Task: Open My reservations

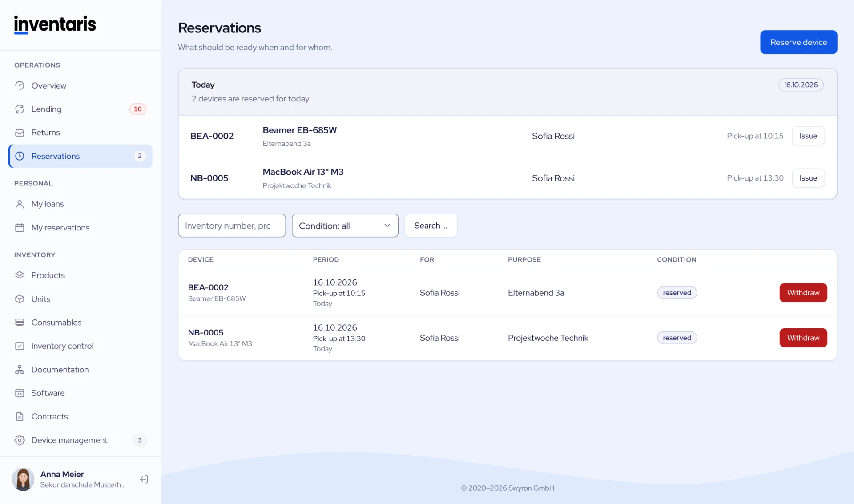Action: pos(81,227)
